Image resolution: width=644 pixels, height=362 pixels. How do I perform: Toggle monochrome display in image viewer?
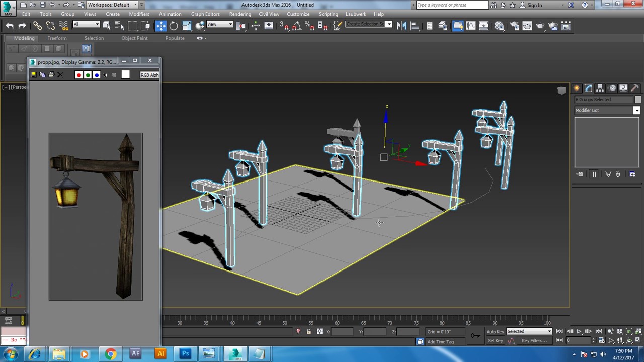pos(114,75)
